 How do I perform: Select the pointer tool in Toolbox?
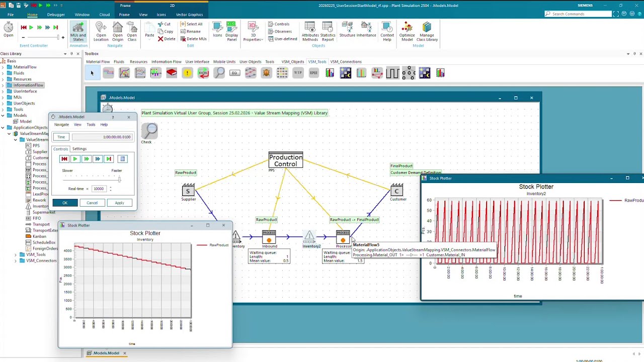coord(92,73)
